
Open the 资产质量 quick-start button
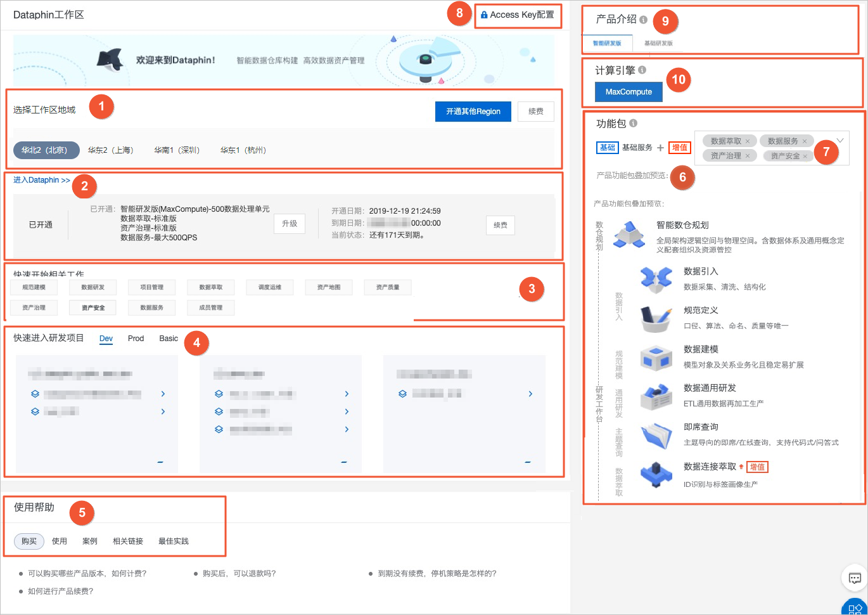(388, 287)
